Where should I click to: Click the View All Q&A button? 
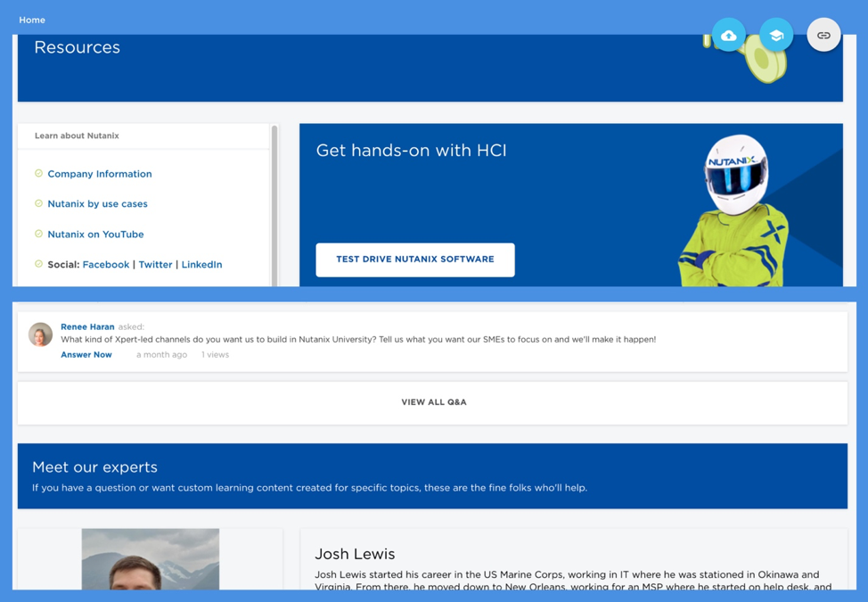(433, 402)
